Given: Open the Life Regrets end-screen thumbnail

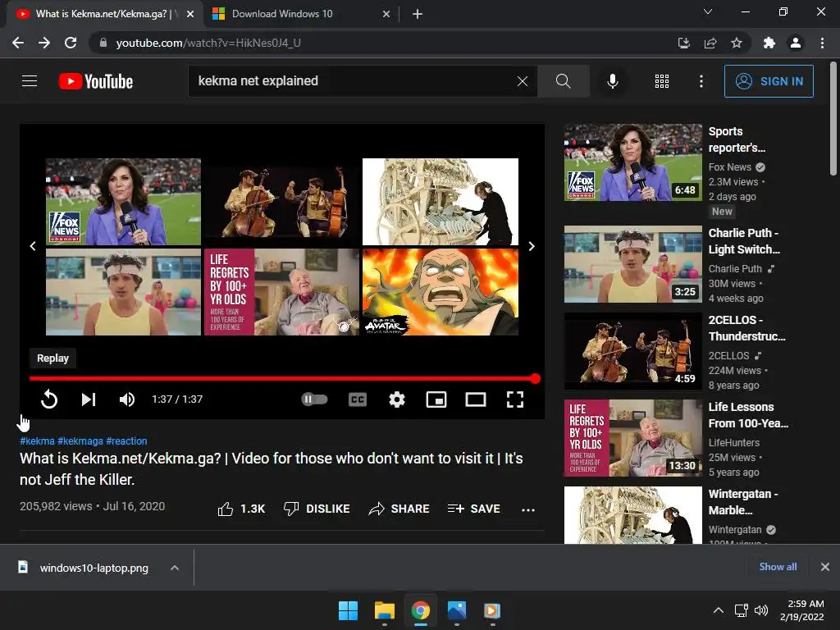Looking at the screenshot, I should (282, 292).
